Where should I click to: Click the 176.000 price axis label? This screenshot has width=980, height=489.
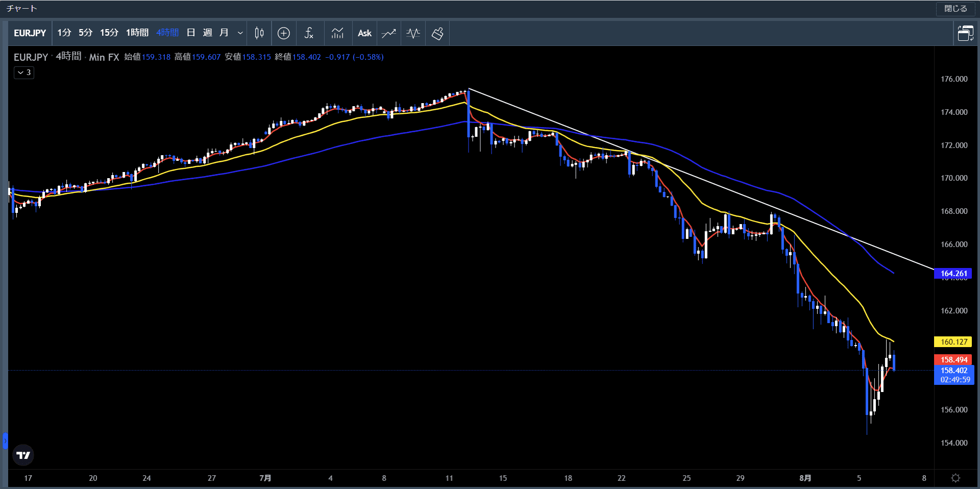954,79
